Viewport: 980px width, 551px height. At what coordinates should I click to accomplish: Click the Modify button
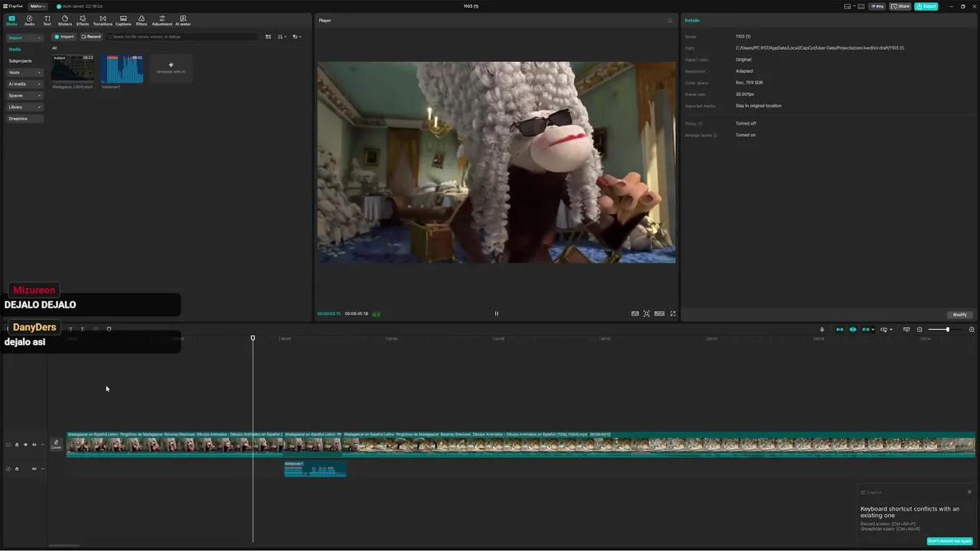click(x=959, y=315)
